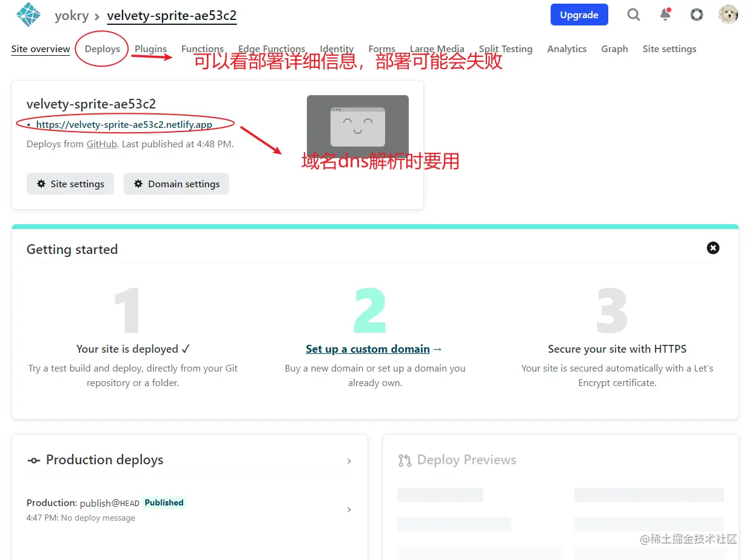Open the yokry team breadcrumb
Viewport: 752px width, 560px height.
tap(72, 16)
